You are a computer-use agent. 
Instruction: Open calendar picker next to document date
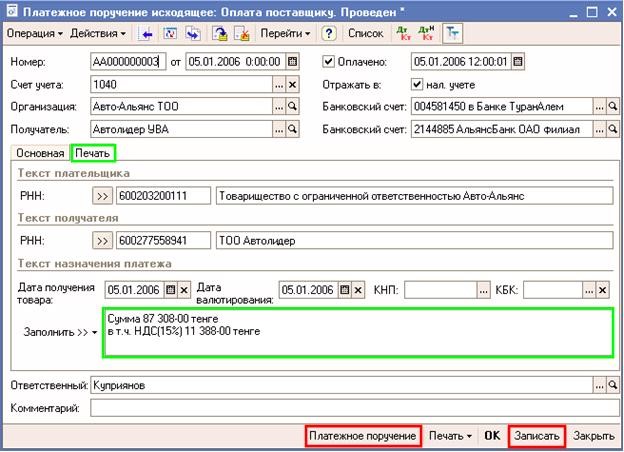pos(293,61)
